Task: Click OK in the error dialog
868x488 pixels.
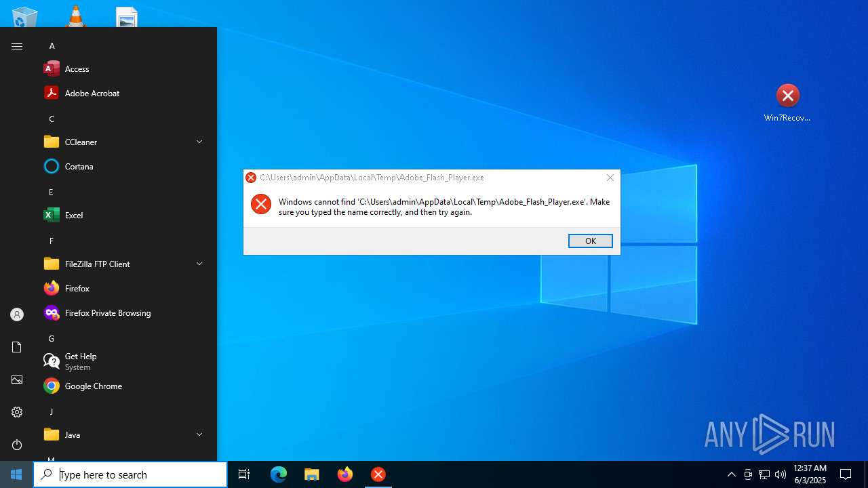Action: [x=591, y=241]
